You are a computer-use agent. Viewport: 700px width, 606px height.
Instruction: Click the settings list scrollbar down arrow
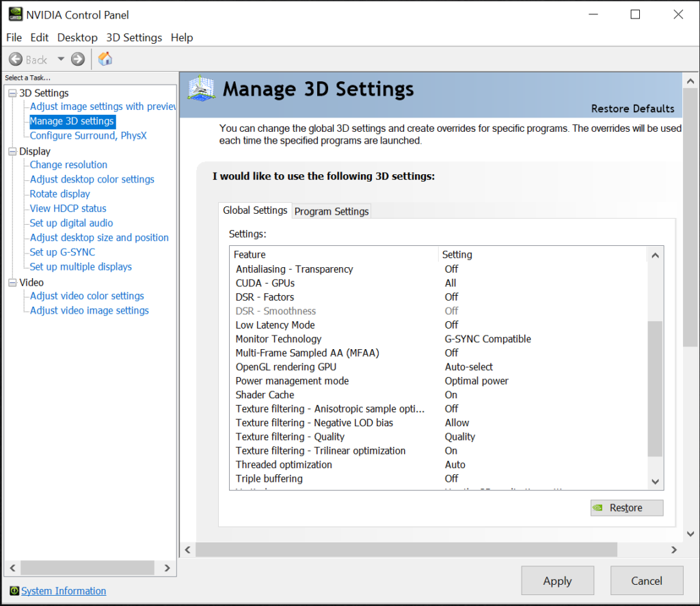pos(655,482)
